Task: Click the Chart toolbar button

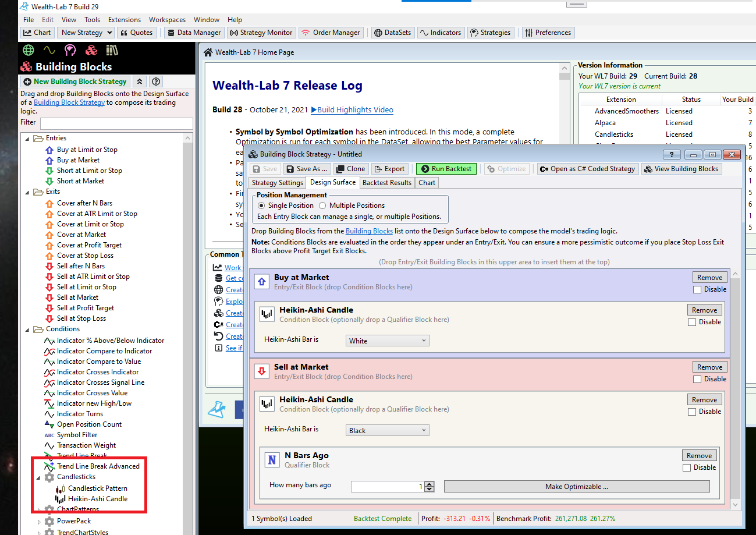Action: click(x=37, y=33)
